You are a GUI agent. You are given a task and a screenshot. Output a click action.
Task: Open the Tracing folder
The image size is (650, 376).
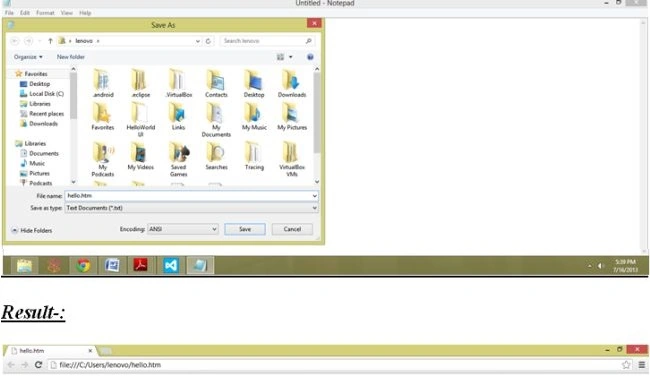click(x=254, y=156)
